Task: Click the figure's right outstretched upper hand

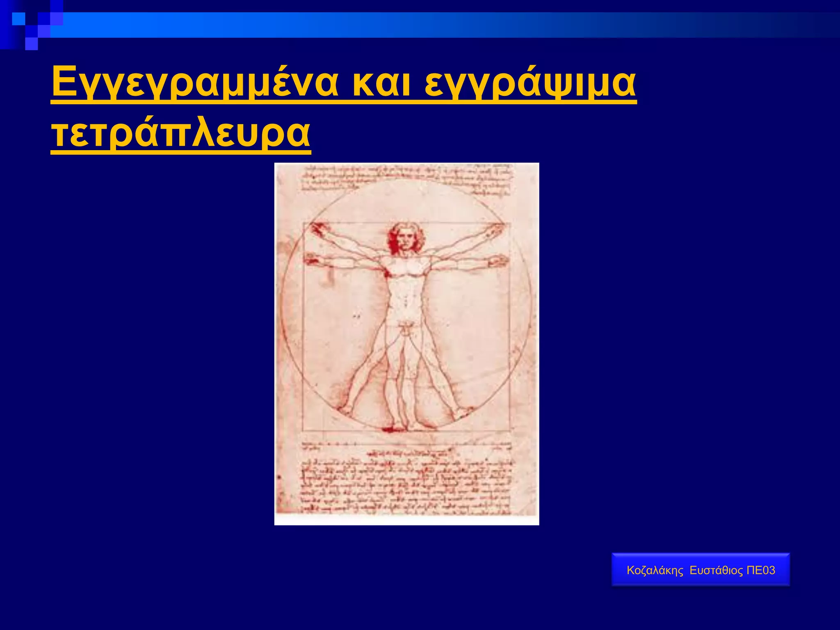Action: click(x=497, y=230)
